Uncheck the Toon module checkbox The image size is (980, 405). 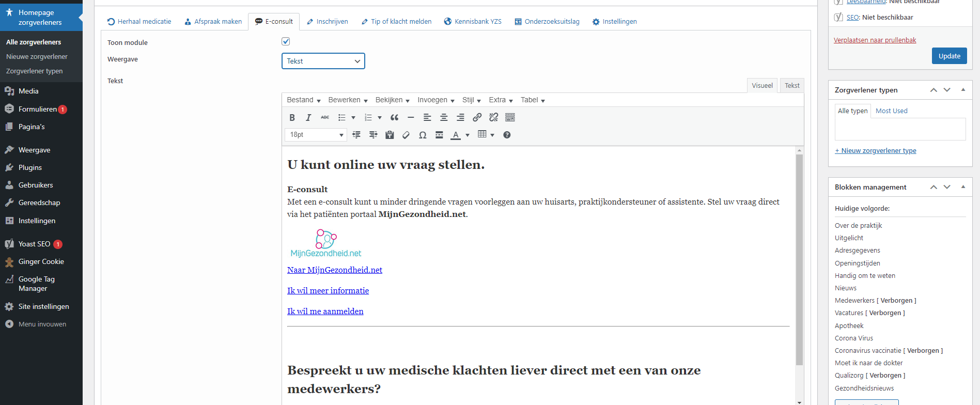[x=286, y=41]
